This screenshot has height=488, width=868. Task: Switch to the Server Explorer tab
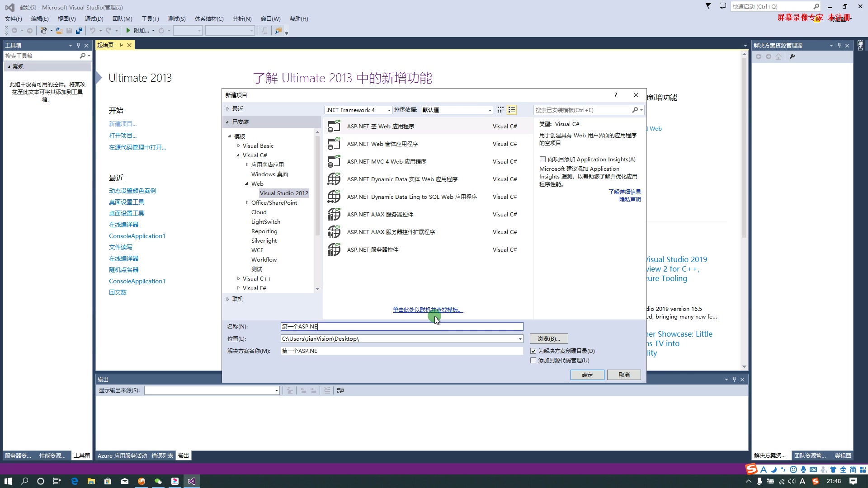point(18,455)
